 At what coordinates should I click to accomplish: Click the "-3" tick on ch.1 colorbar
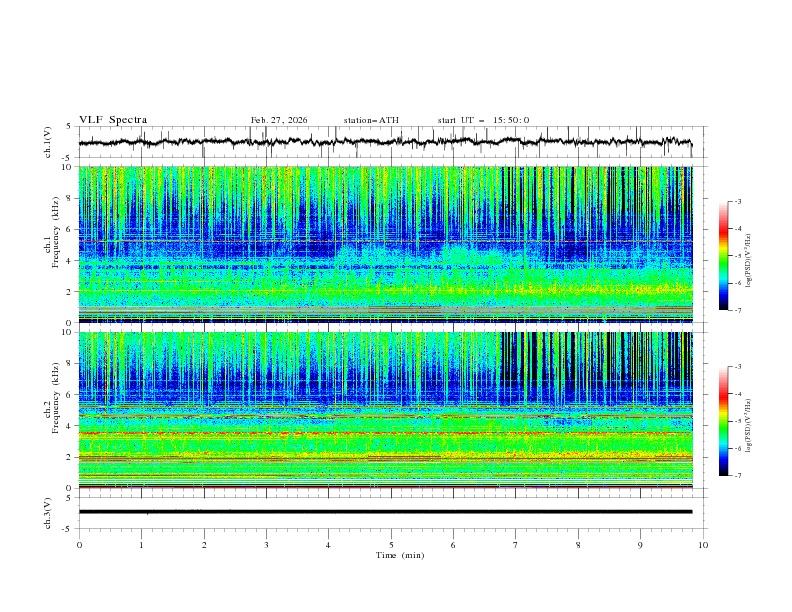tap(738, 201)
